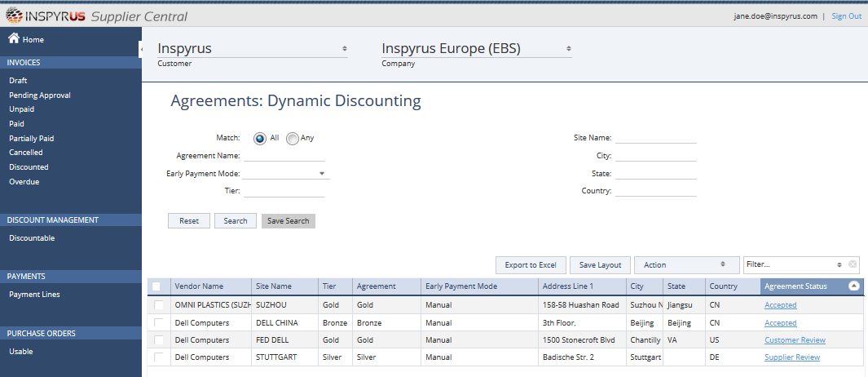Viewport: 868px width, 377px height.
Task: Click the Agreement Name input field
Action: coord(284,156)
